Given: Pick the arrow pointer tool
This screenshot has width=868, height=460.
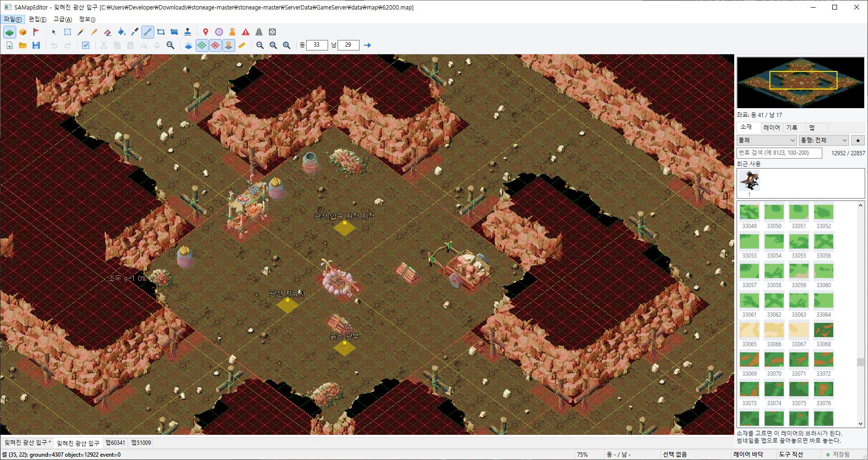Looking at the screenshot, I should [54, 32].
